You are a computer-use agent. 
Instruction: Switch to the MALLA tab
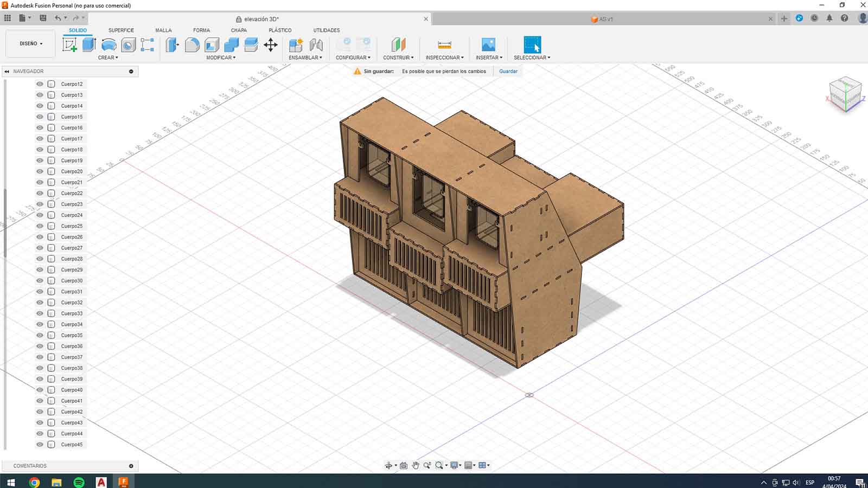point(163,30)
